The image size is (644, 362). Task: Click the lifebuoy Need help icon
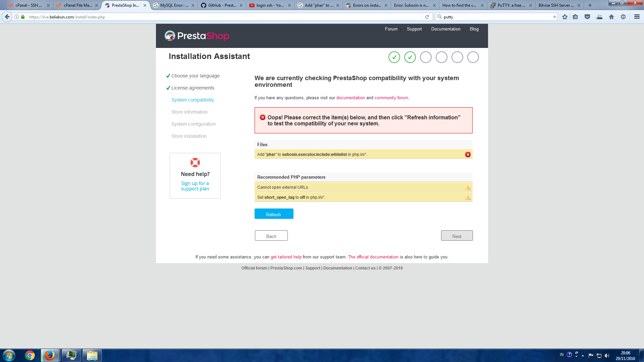[195, 163]
